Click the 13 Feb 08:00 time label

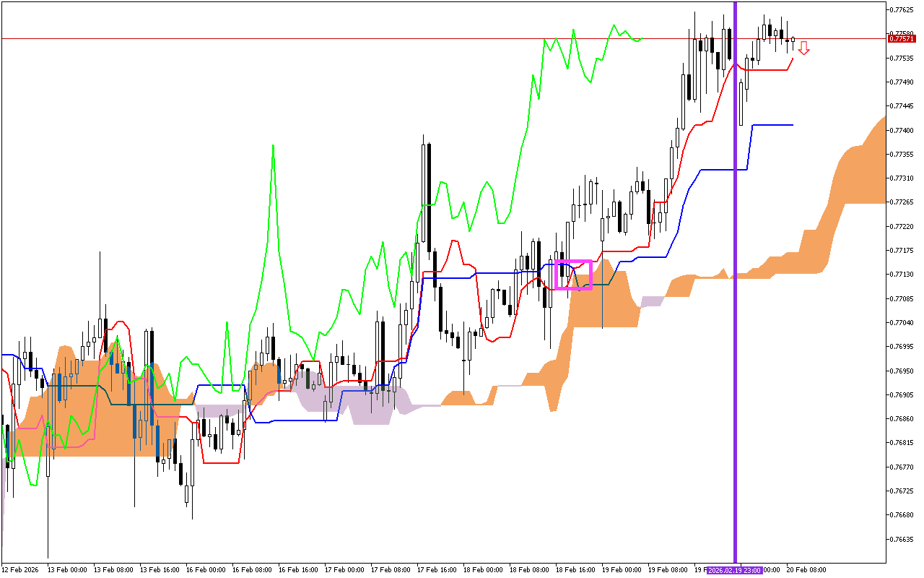pos(113,570)
